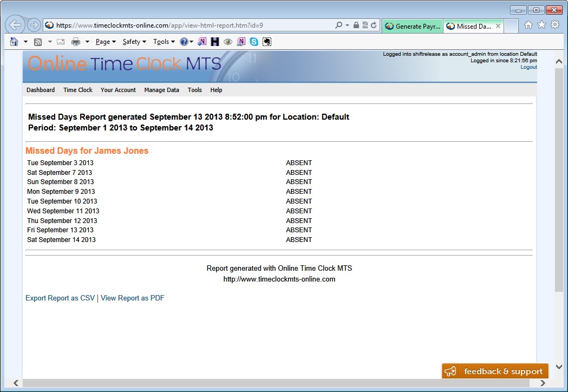Refresh the page with the reload icon

click(x=374, y=25)
